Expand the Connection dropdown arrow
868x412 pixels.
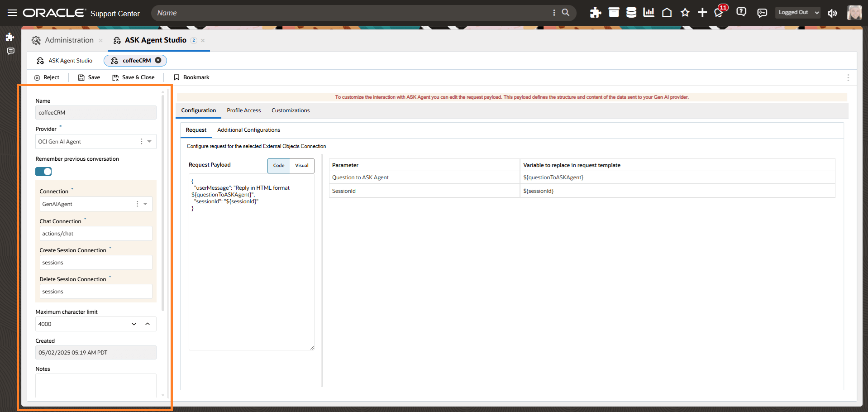146,204
